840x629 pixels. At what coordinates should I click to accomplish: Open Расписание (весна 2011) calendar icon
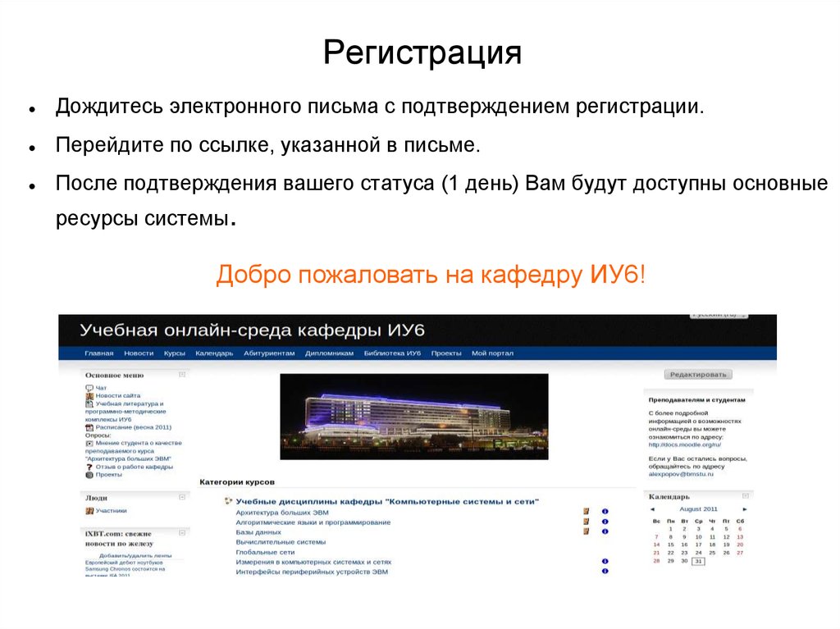tap(90, 427)
